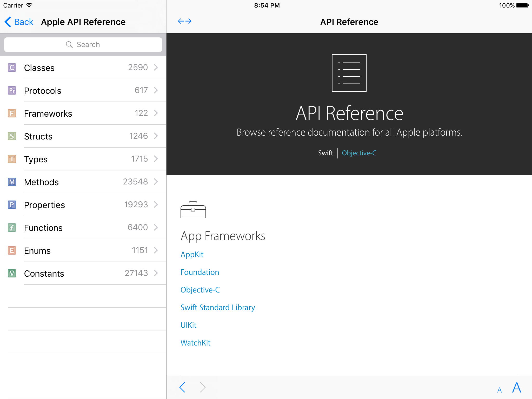532x399 pixels.
Task: Click the Constants category icon
Action: click(11, 273)
